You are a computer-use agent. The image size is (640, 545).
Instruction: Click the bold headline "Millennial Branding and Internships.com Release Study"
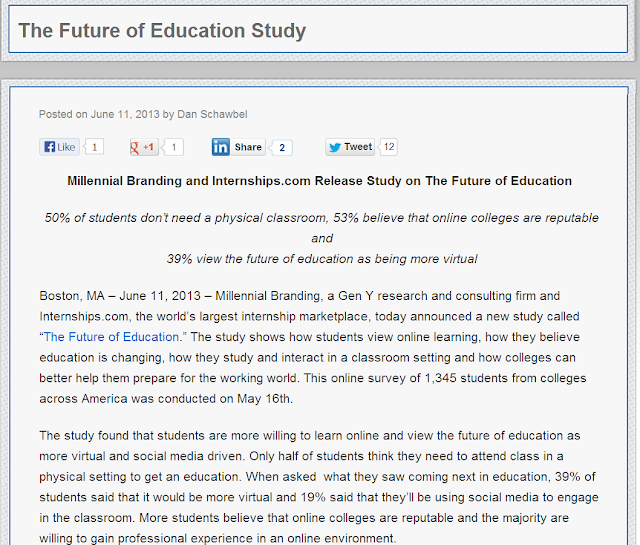[234, 181]
